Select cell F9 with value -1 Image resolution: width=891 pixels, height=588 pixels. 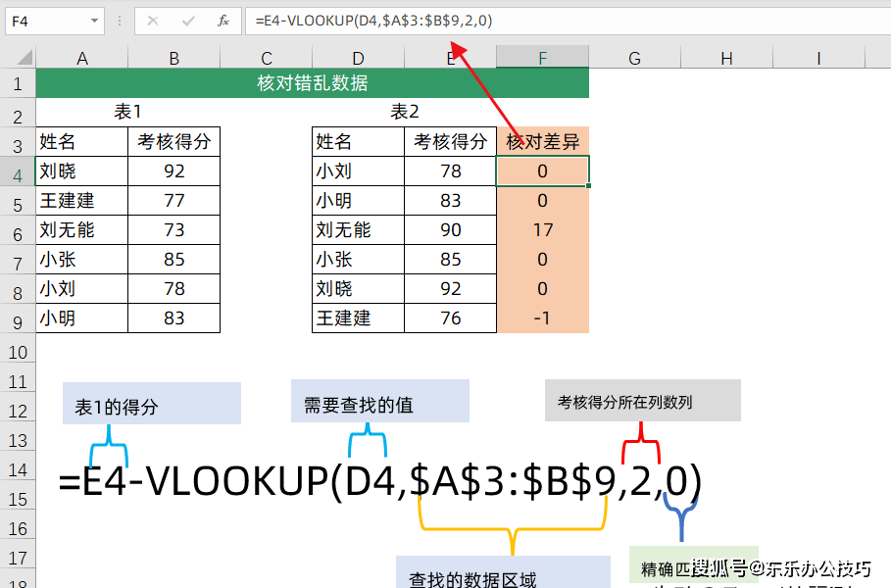543,318
